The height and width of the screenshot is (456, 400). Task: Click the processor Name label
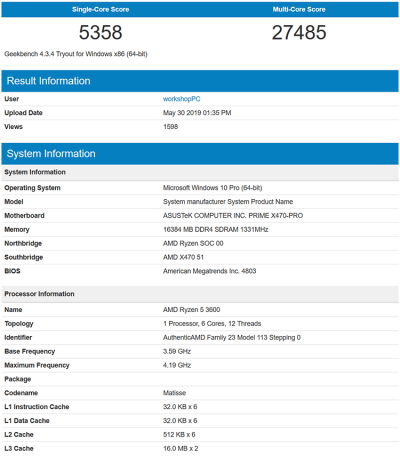coord(13,310)
